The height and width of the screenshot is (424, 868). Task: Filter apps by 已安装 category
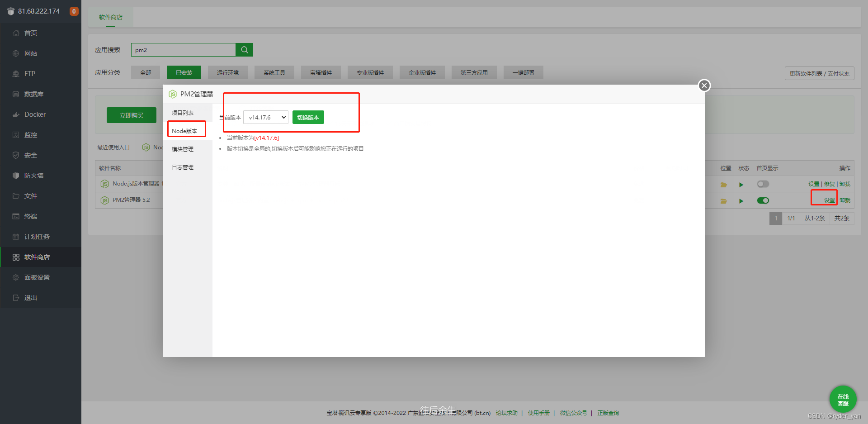pos(184,72)
